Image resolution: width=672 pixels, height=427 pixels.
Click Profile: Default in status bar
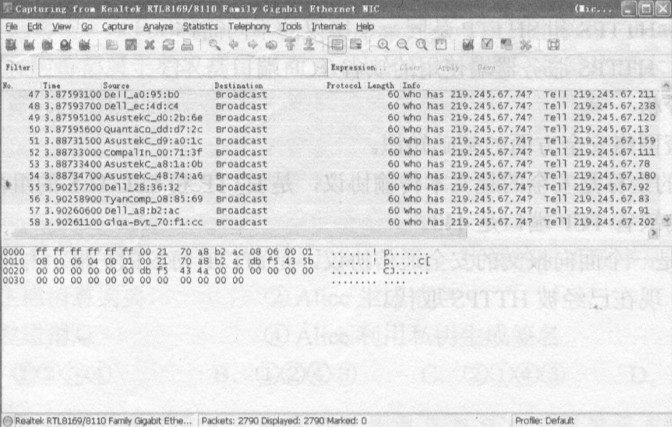point(546,420)
